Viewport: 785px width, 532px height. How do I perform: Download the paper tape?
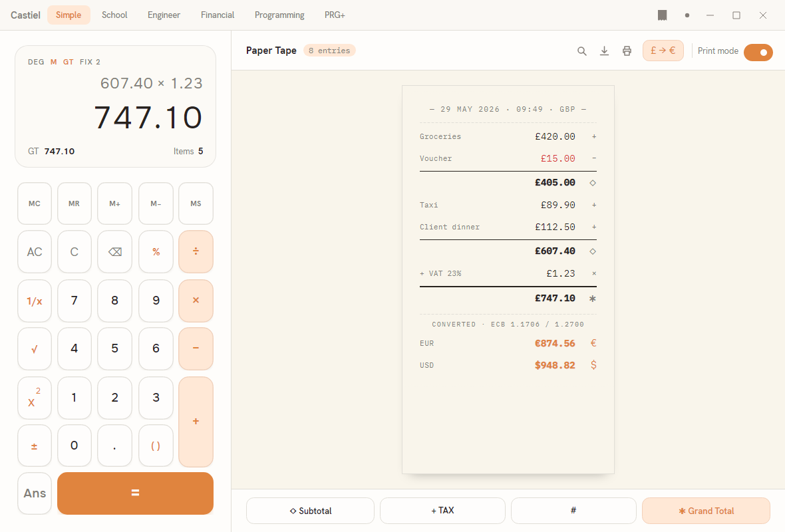604,51
